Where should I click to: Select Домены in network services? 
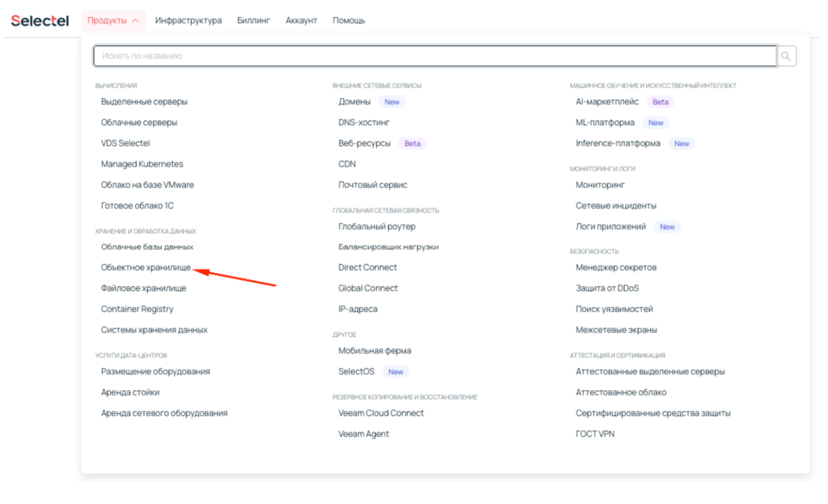click(355, 101)
